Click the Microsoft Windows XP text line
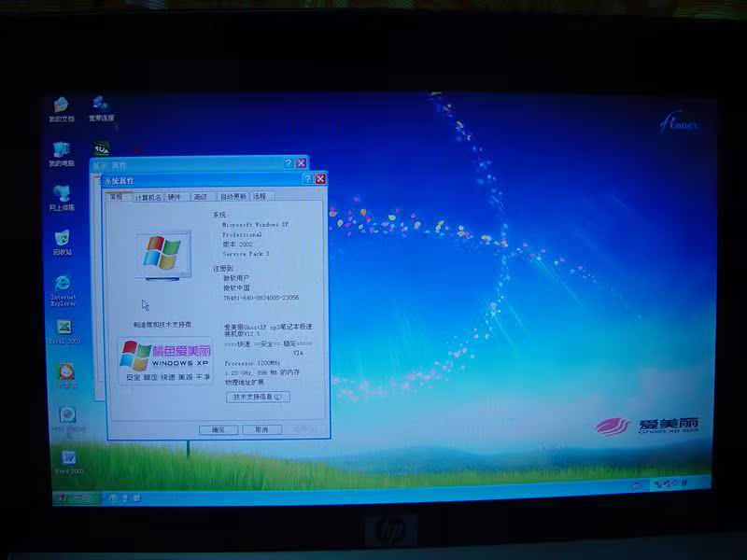This screenshot has height=560, width=747. point(255,224)
